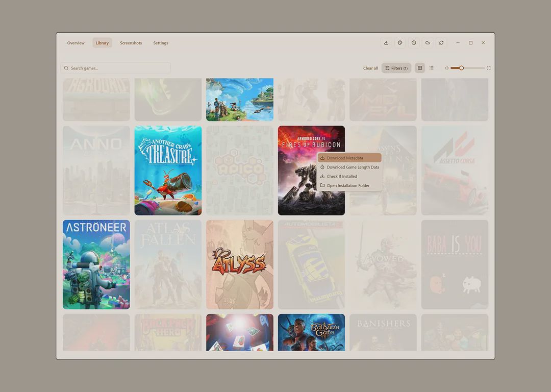Screen dimensions: 551x392
Task: Click the magnifier icon in the search box
Action: 66,68
